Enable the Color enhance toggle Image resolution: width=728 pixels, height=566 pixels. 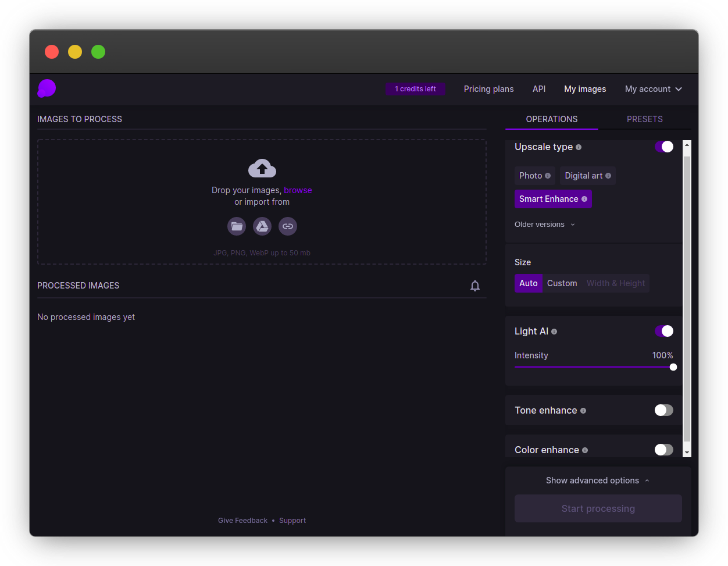[x=664, y=450]
